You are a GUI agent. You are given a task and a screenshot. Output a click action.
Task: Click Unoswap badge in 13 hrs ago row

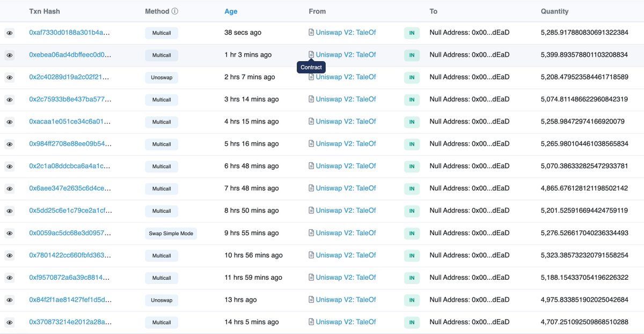162,300
